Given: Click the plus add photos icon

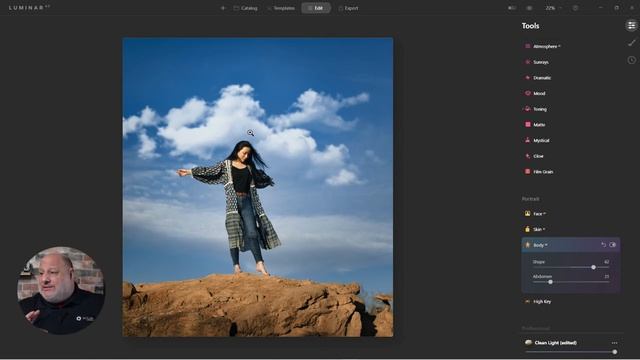Looking at the screenshot, I should tap(223, 8).
